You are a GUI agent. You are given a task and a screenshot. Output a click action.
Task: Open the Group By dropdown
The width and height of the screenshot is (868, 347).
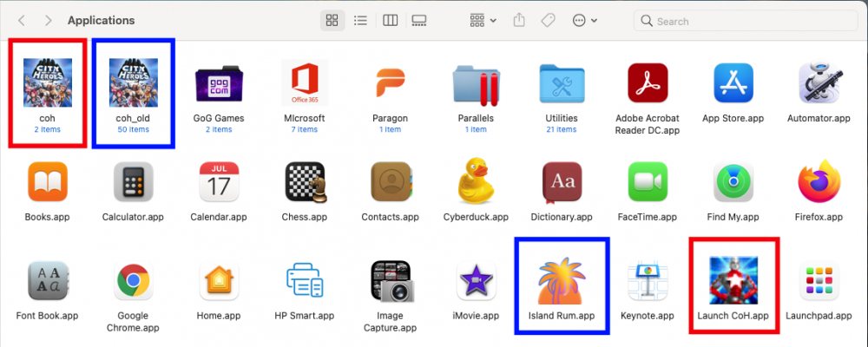coord(483,20)
